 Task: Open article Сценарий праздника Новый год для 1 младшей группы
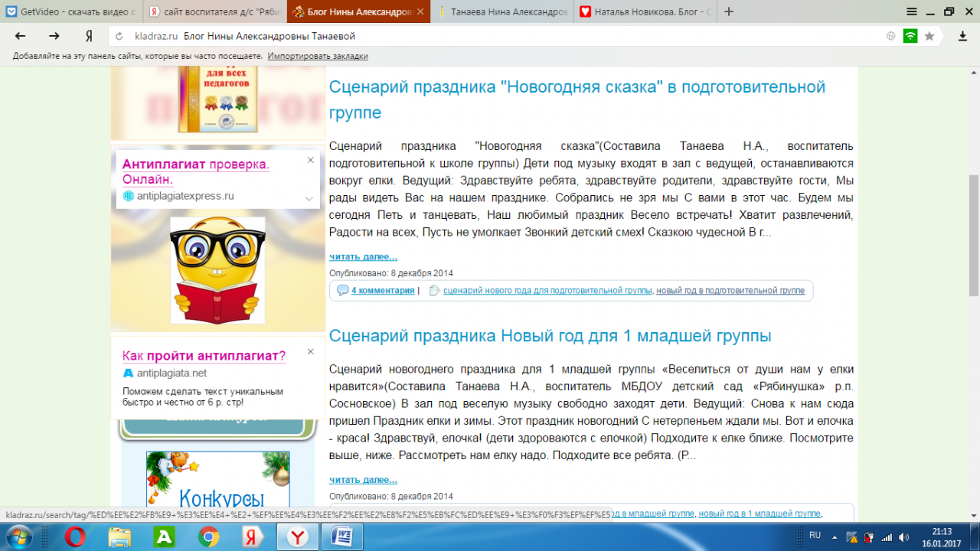coord(550,336)
